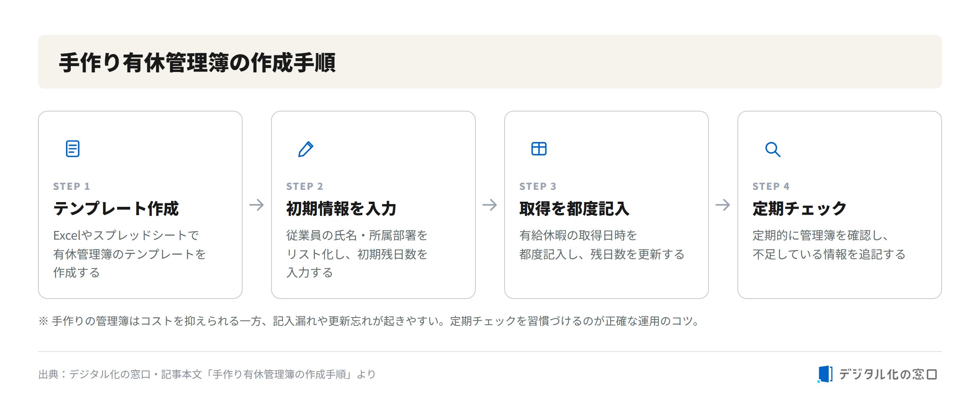Click the STEP 4 label
This screenshot has height=420, width=980.
pos(771,186)
